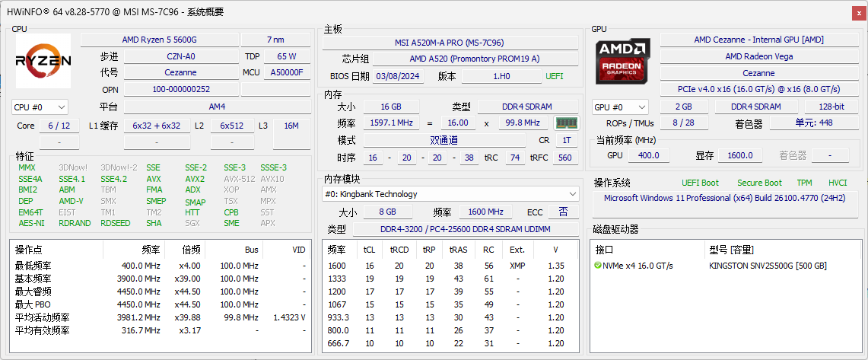This screenshot has height=360, width=868.
Task: Click the AMD Radeon Graphics logo
Action: [623, 61]
